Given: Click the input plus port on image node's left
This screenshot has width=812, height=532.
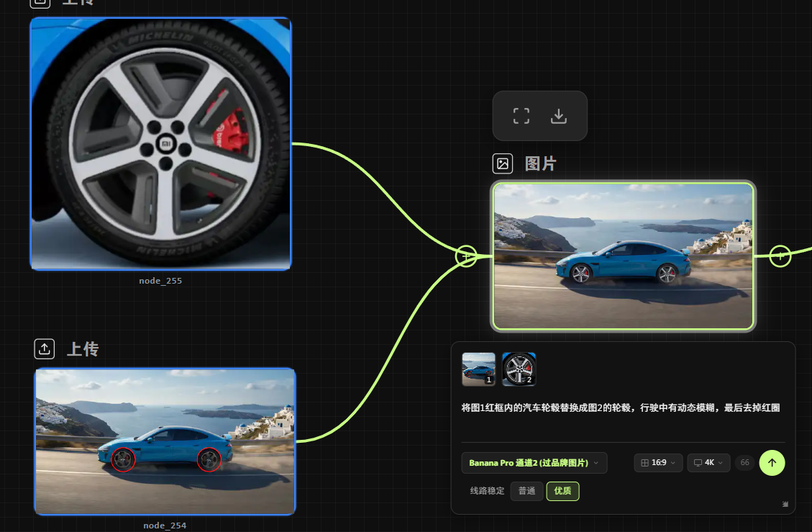Looking at the screenshot, I should point(466,256).
